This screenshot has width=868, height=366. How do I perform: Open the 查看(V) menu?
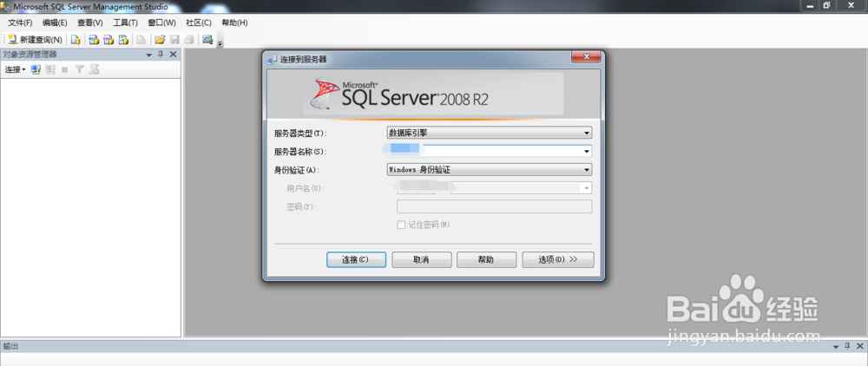coord(90,23)
